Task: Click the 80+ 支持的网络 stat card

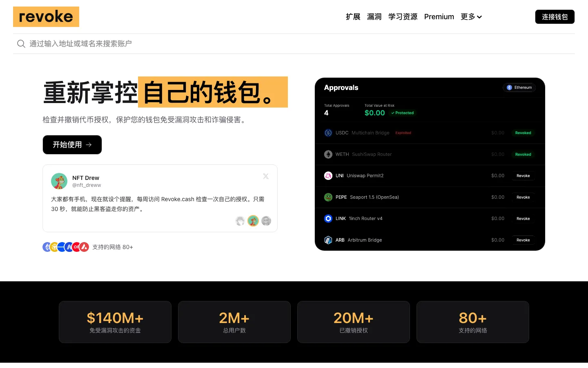Action: (x=473, y=322)
